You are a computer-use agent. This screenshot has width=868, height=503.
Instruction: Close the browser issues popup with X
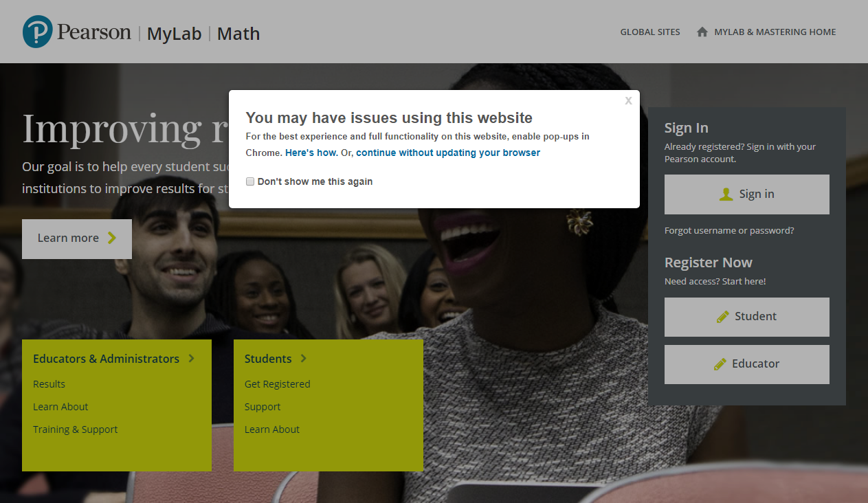pos(628,101)
